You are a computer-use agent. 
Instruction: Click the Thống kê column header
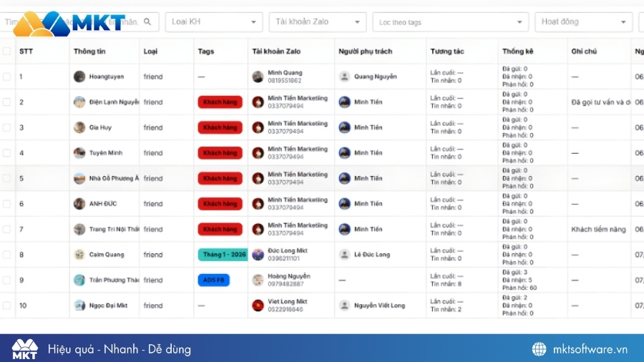517,52
